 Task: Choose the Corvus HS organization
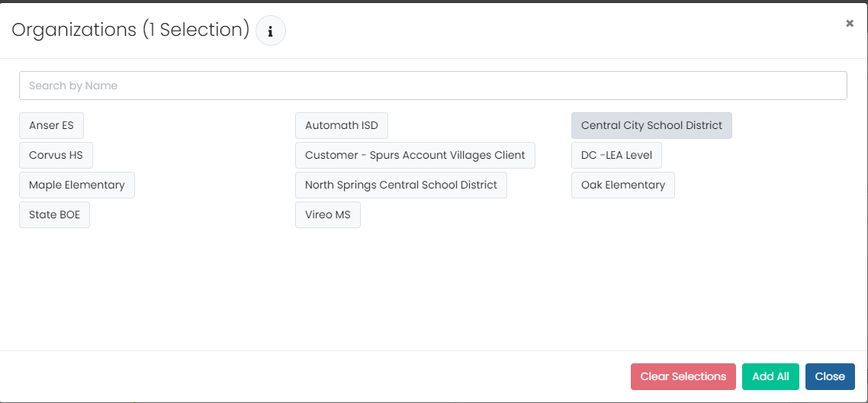coord(56,156)
